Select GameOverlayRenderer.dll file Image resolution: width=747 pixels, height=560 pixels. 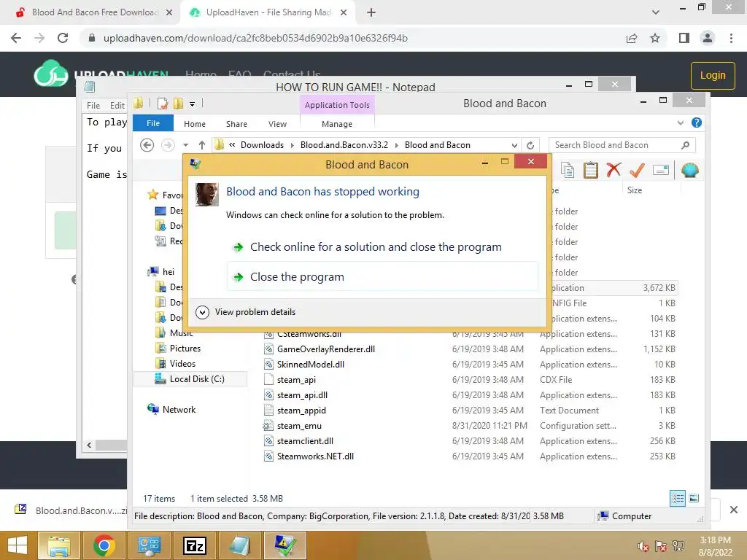326,349
